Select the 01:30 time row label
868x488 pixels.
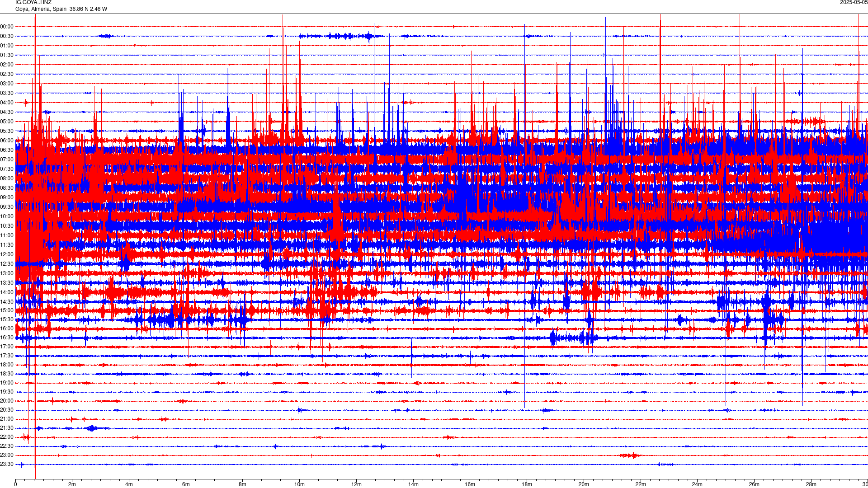7,55
